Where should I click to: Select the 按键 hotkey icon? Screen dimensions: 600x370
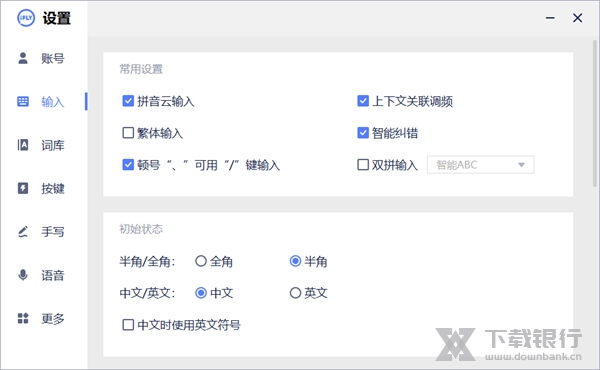[23, 188]
